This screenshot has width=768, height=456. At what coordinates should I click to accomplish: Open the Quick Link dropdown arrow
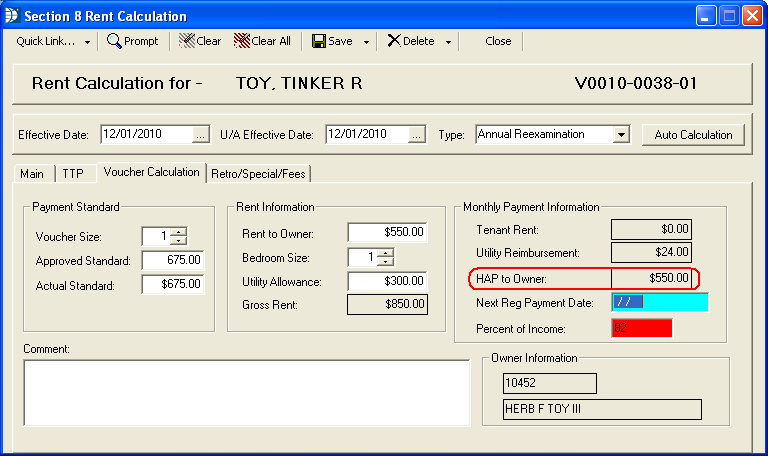point(87,43)
